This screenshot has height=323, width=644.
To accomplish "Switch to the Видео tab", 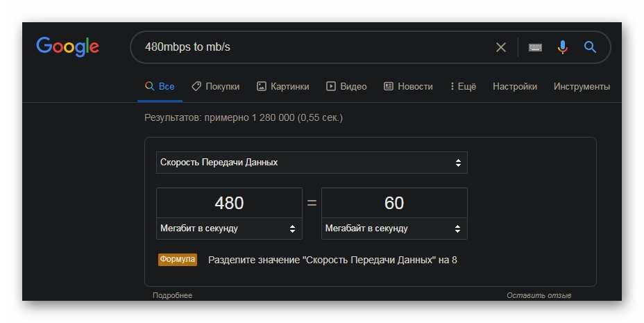I will click(x=346, y=87).
